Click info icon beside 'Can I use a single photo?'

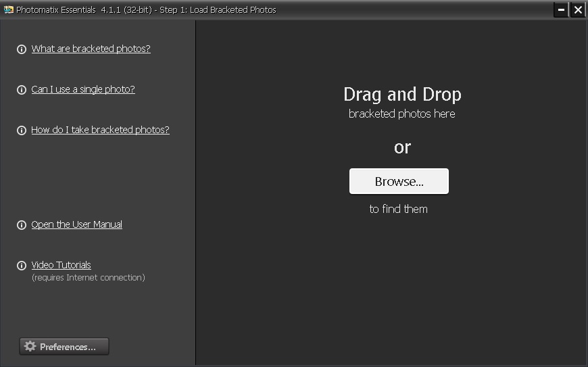coord(22,90)
